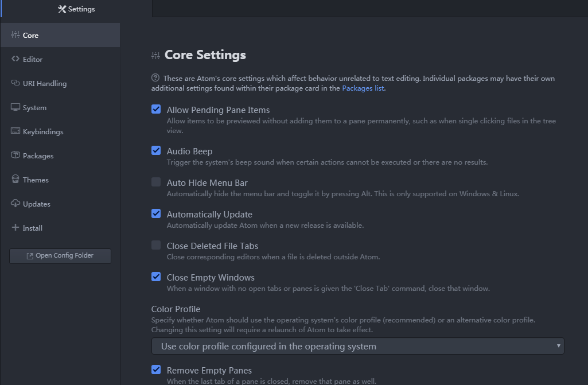Enable Auto Hide Menu Bar
The height and width of the screenshot is (385, 588).
pyautogui.click(x=156, y=182)
